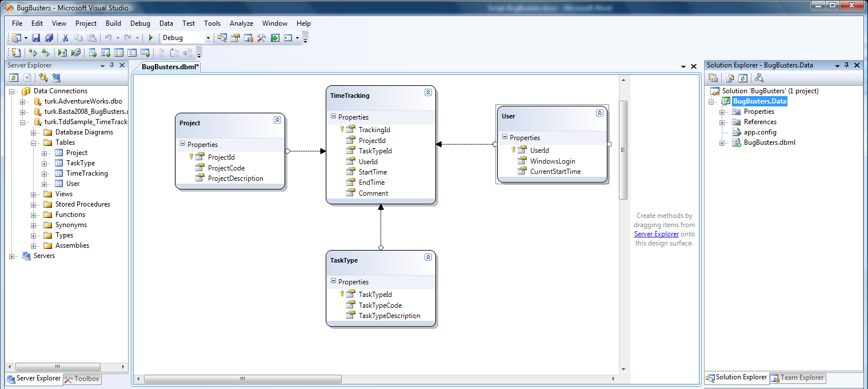Viewport: 868px width, 389px height.
Task: Open the Debug configuration combo box
Action: click(x=186, y=38)
